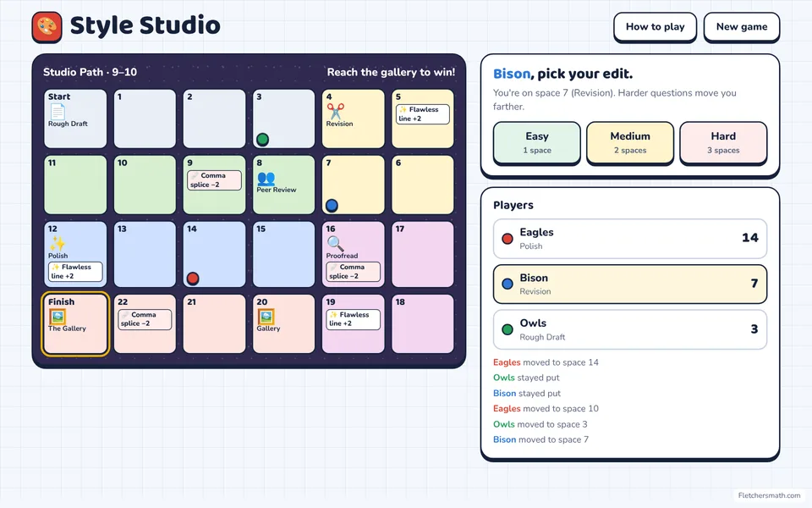Click 'Reach the gallery to win!' text
This screenshot has width=812, height=508.
pyautogui.click(x=391, y=72)
